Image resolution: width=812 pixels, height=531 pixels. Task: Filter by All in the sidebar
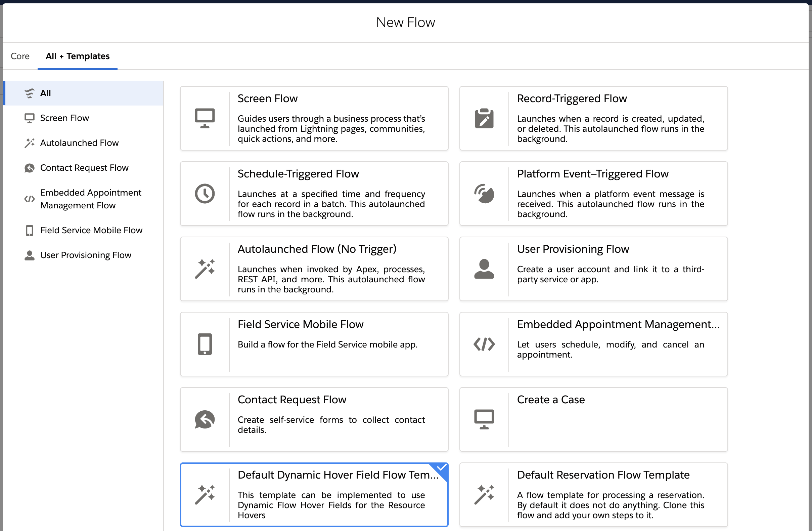[x=45, y=93]
